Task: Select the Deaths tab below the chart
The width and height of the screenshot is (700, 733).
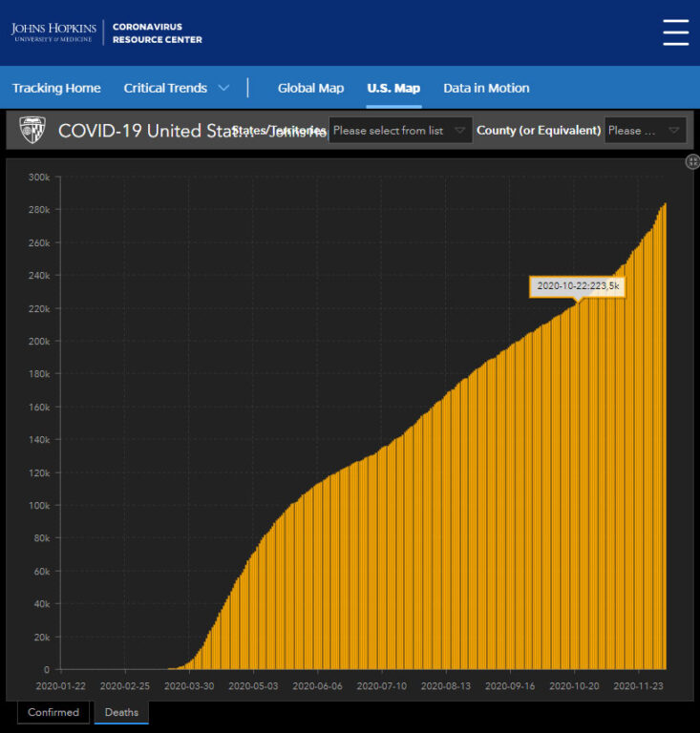Action: [x=121, y=712]
